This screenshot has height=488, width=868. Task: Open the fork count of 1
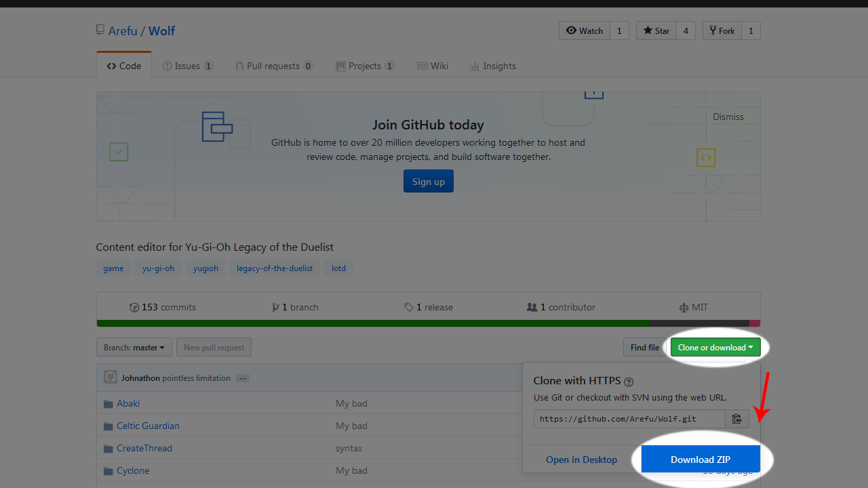pyautogui.click(x=751, y=30)
